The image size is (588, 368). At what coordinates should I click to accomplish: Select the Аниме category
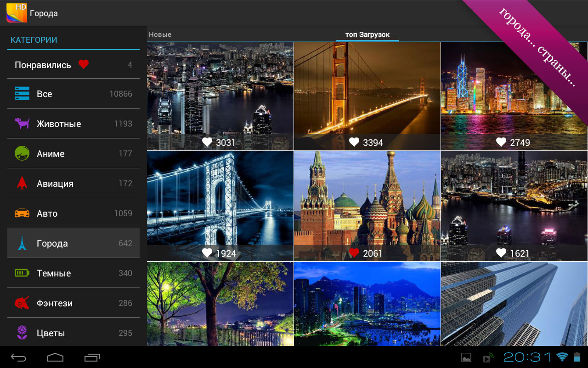73,154
